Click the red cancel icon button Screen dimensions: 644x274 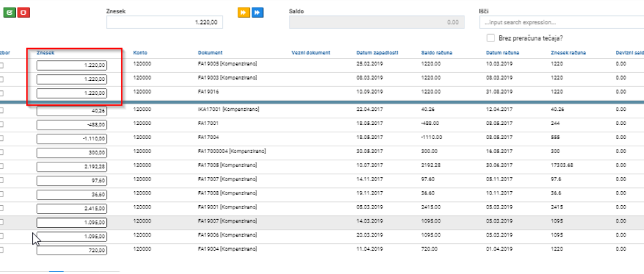pyautogui.click(x=23, y=13)
